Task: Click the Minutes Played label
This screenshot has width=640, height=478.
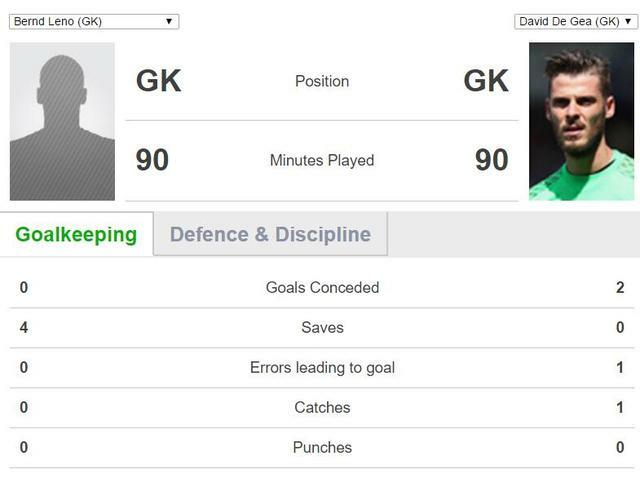Action: click(x=322, y=160)
